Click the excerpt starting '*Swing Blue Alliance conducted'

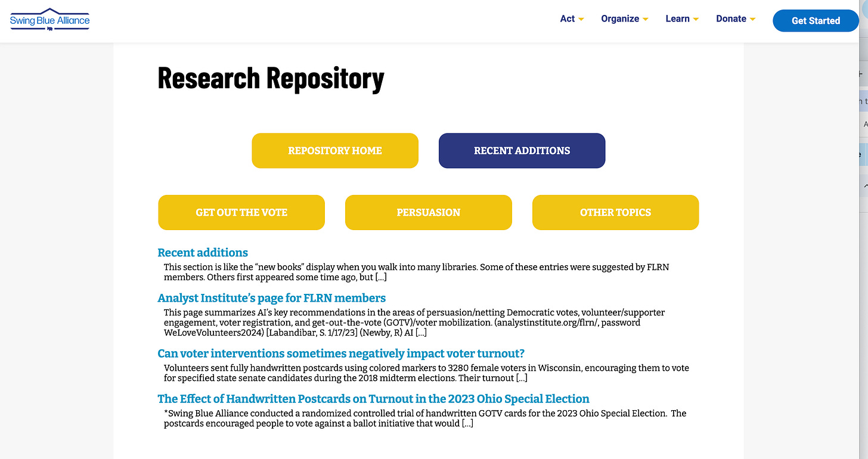click(425, 418)
